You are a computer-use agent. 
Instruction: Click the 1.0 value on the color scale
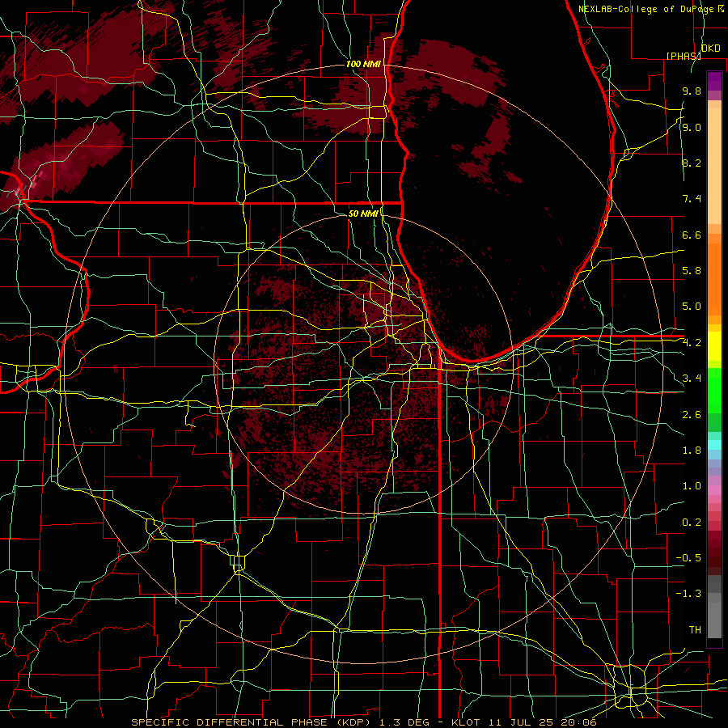(692, 486)
